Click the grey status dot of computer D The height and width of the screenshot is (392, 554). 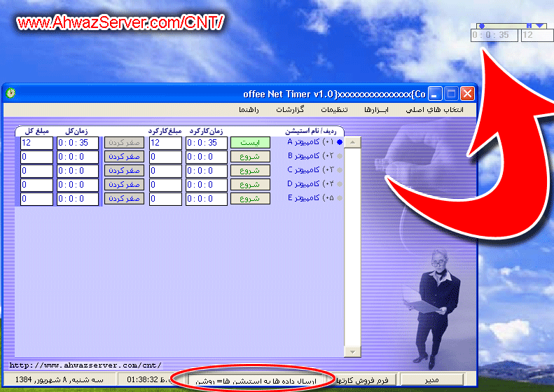tap(340, 183)
